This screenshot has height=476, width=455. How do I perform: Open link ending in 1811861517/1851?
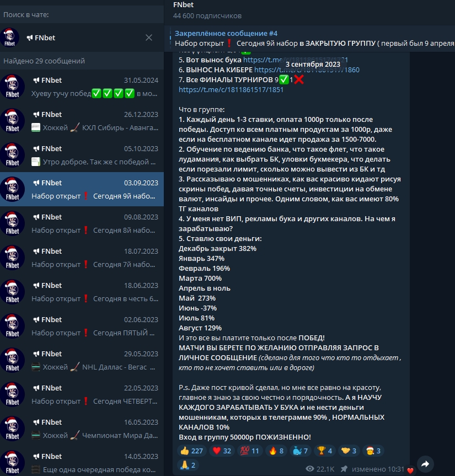tap(231, 89)
